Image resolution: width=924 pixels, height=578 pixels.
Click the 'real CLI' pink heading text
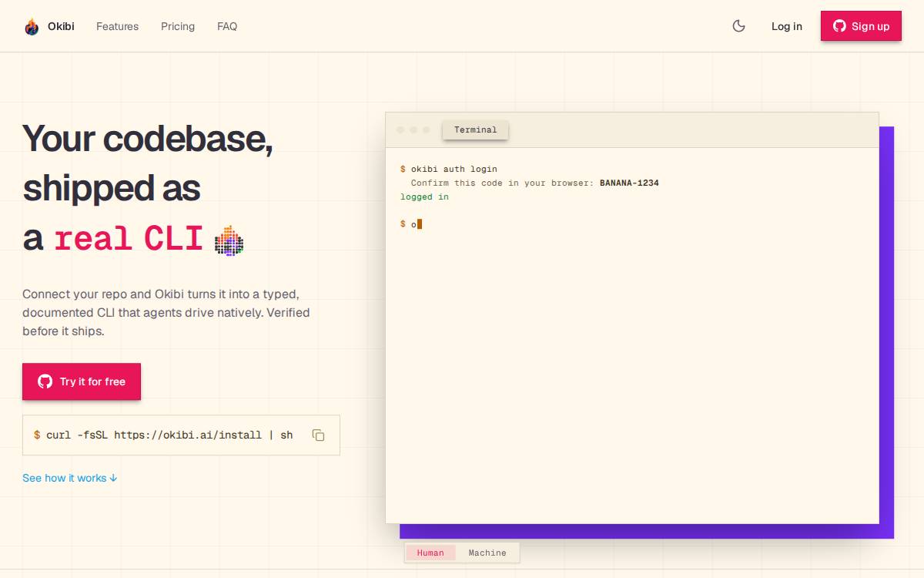(x=128, y=239)
